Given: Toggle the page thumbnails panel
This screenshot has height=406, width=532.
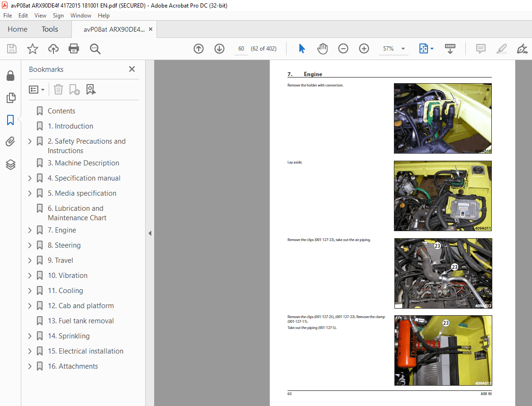Looking at the screenshot, I should [10, 98].
